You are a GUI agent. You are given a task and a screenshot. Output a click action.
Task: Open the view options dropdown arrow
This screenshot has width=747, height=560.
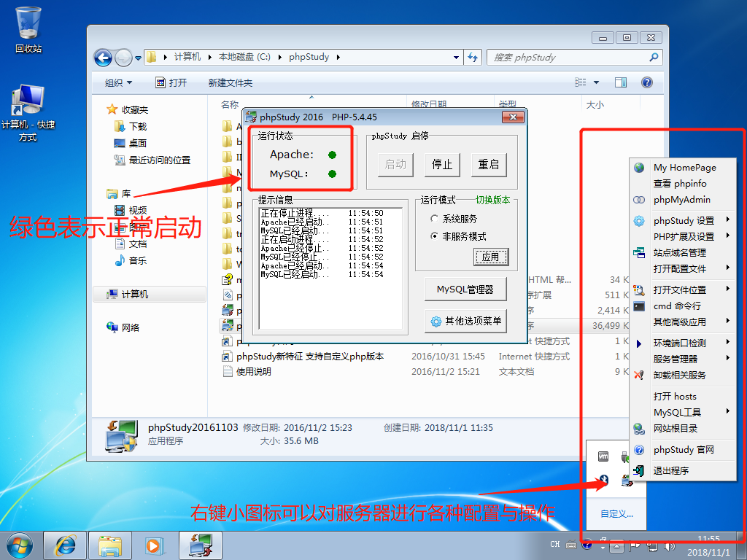pyautogui.click(x=596, y=82)
